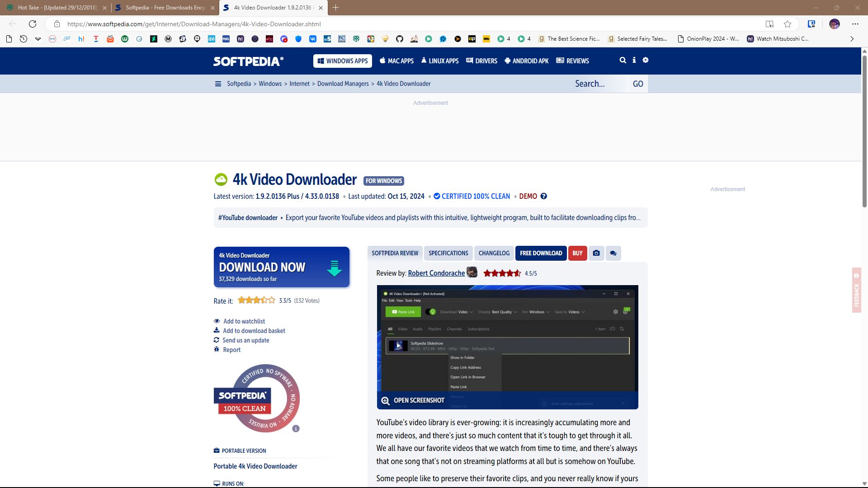
Task: Show more bookmarks overflow chevron
Action: pyautogui.click(x=852, y=39)
